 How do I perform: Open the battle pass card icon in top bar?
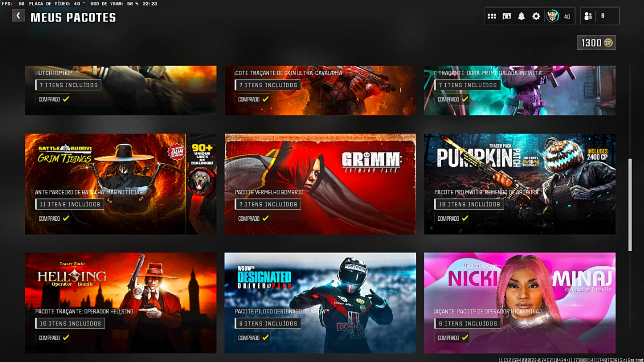point(506,17)
